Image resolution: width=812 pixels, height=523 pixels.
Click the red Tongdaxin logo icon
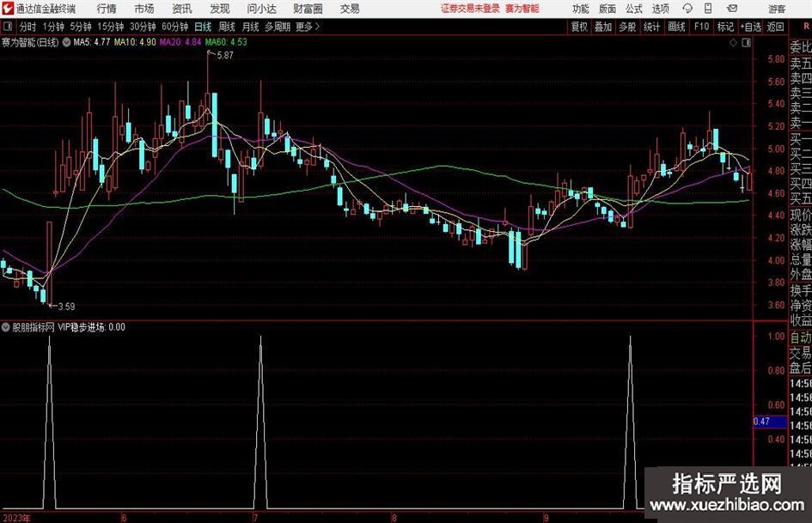(x=8, y=9)
